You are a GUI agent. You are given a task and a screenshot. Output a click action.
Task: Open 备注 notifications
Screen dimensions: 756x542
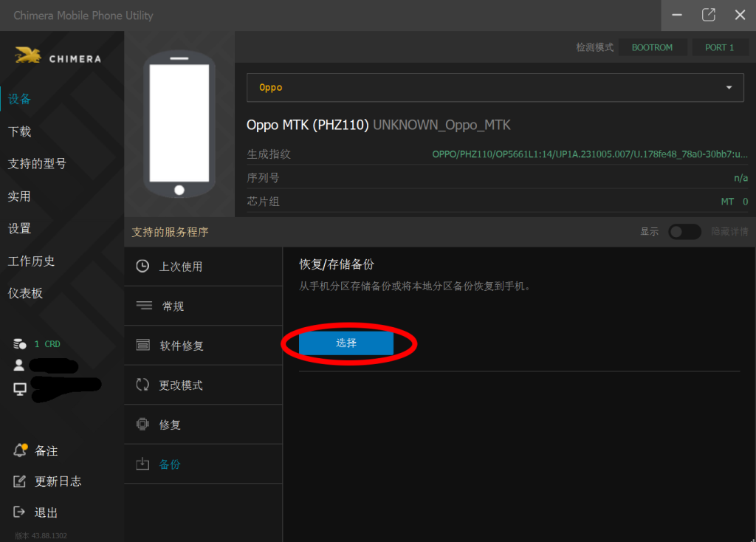(x=47, y=451)
